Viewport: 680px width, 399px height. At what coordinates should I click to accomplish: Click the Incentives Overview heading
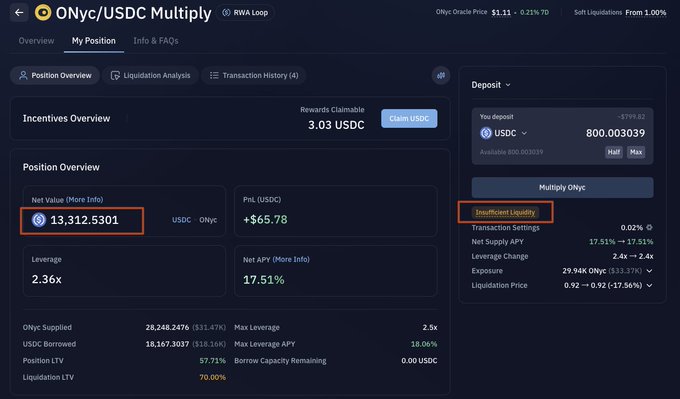pyautogui.click(x=66, y=118)
